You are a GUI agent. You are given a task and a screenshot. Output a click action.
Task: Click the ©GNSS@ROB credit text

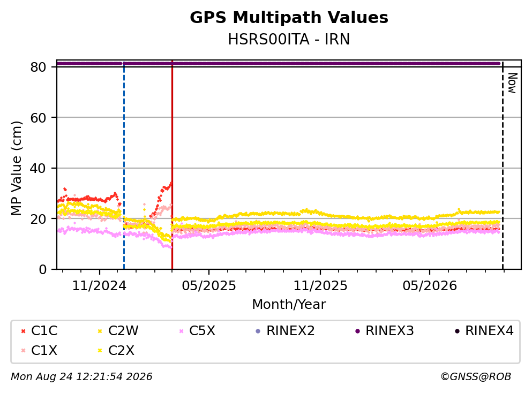[476, 377]
